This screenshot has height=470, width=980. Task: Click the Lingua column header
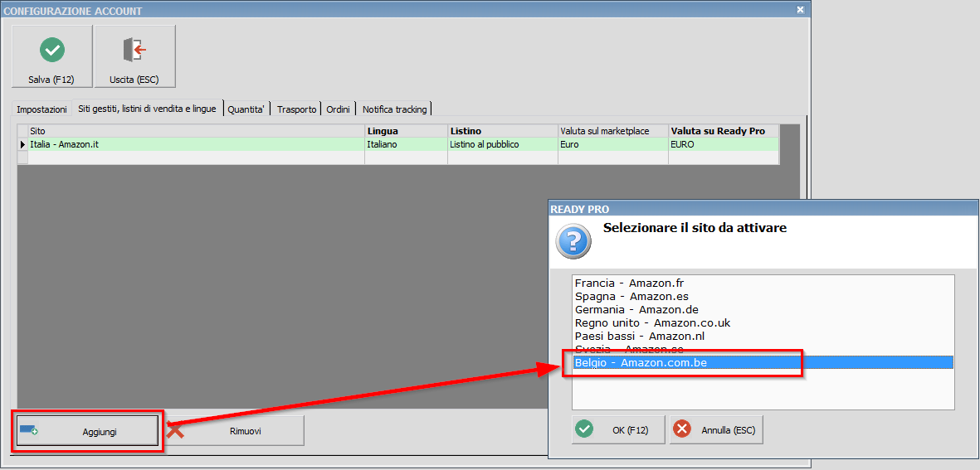tap(407, 131)
